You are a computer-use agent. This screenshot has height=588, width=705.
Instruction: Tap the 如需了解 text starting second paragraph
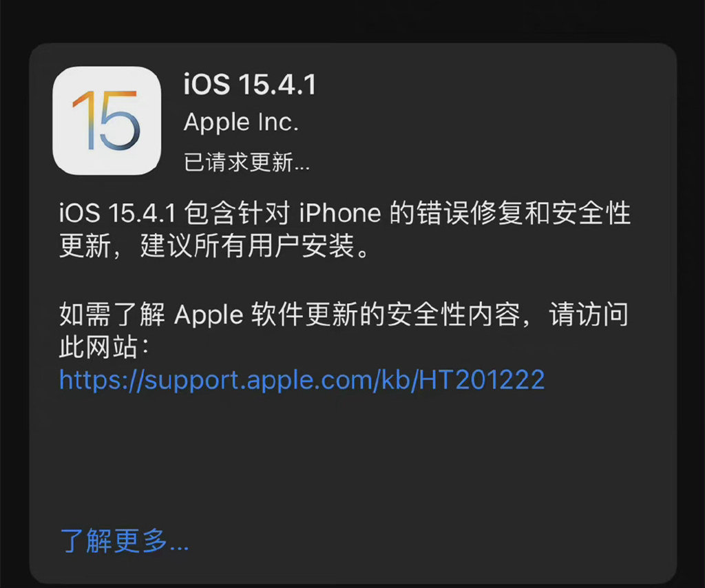click(112, 314)
